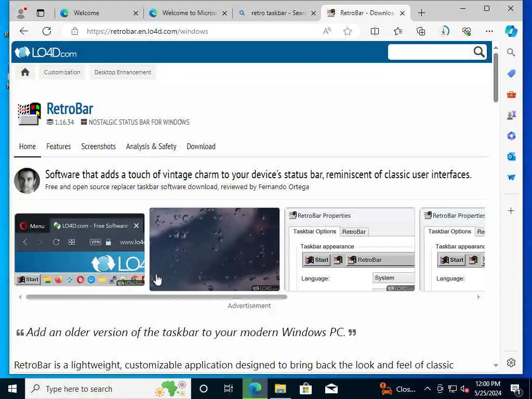
Task: Open Favorites list toolbar icon
Action: click(397, 31)
